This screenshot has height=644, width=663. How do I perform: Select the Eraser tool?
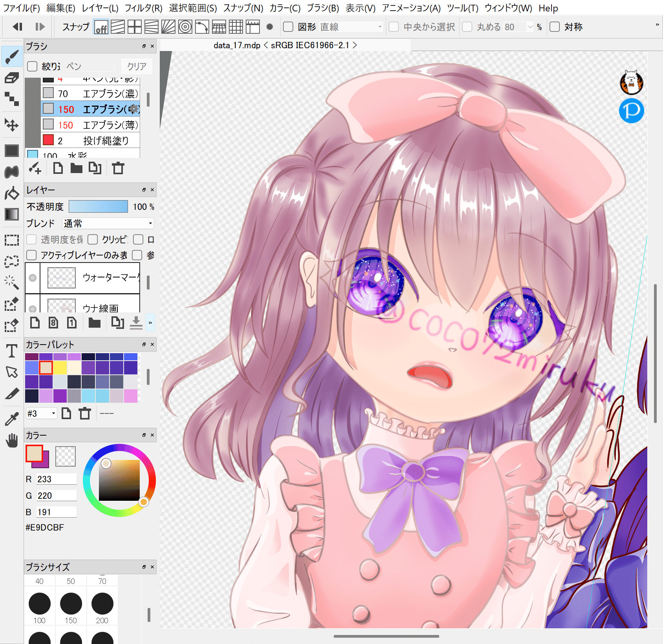coord(12,78)
